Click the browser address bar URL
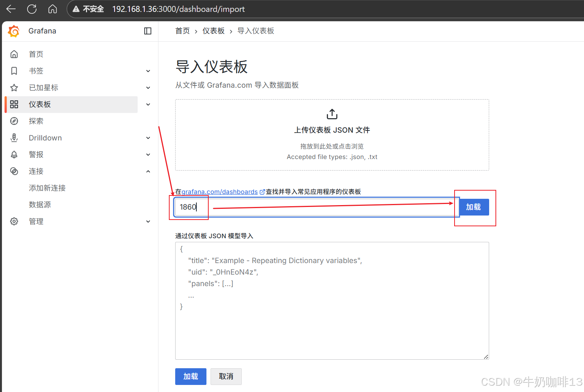This screenshot has height=392, width=584. tap(179, 9)
